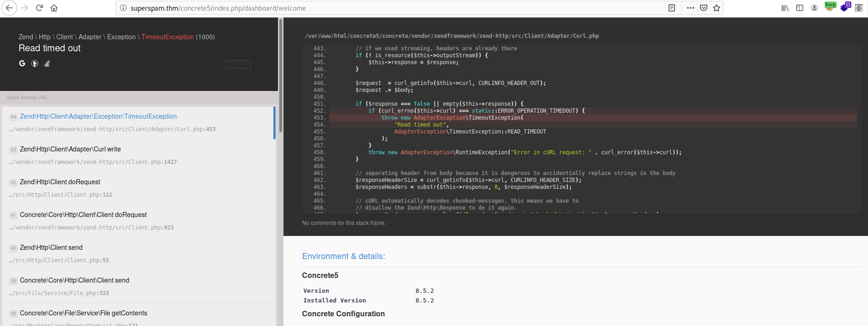Select stack frame 41 Concrete Core doRequest
The image size is (868, 326).
(x=139, y=221)
